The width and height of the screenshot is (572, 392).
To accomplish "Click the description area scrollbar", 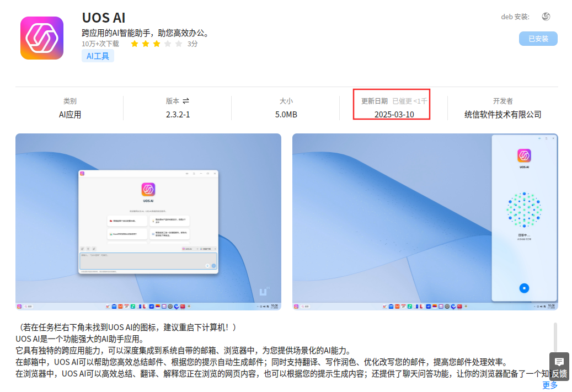I will 555,336.
